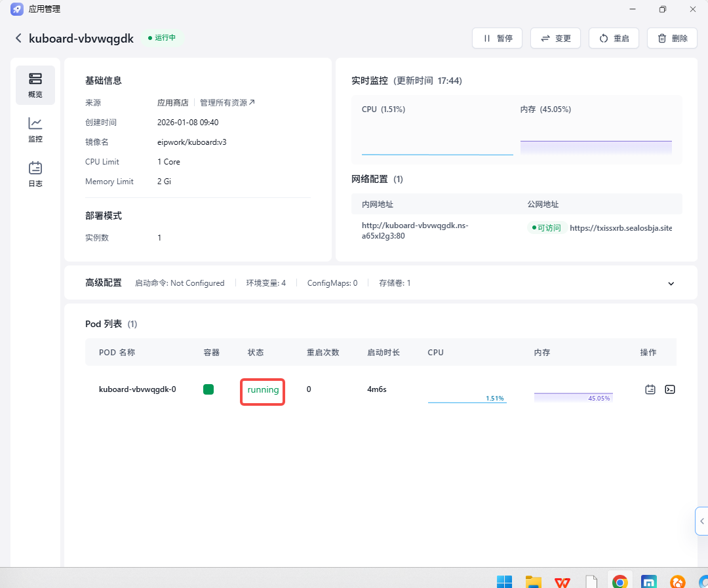Click pod name kuboard-vbvwqgdk-0
708x588 pixels.
pos(137,389)
